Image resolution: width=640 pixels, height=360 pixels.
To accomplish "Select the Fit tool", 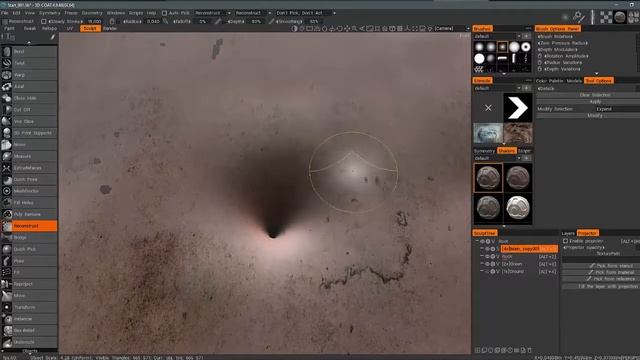I will tap(29, 272).
